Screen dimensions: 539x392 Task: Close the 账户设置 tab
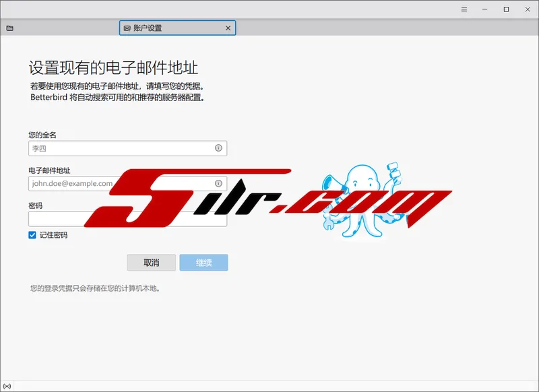(228, 28)
